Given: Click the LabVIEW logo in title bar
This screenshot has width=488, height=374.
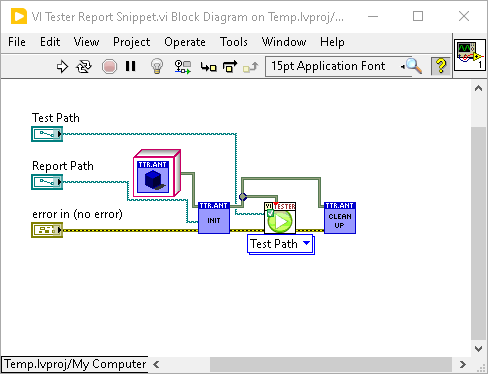Looking at the screenshot, I should pyautogui.click(x=19, y=16).
